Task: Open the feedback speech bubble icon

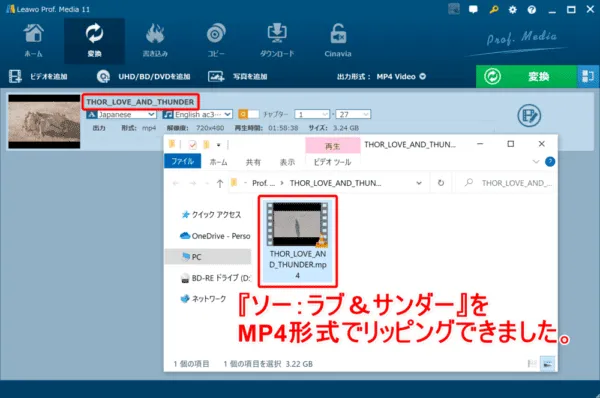Action: (x=473, y=10)
